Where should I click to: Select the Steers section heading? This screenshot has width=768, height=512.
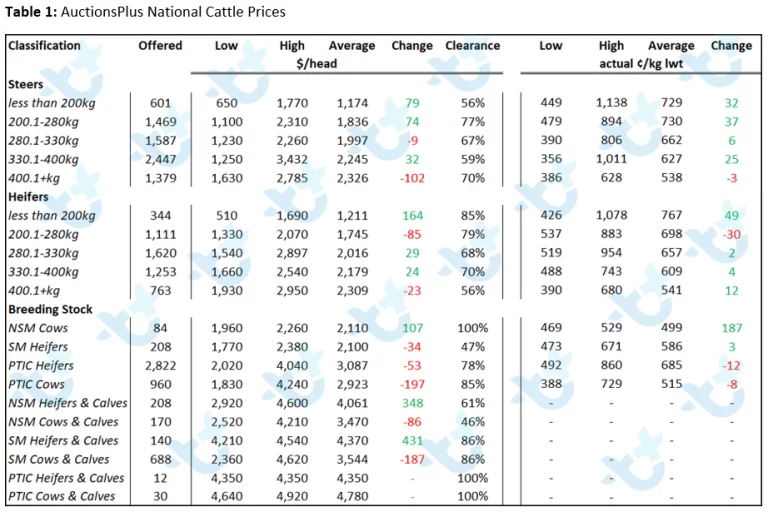(x=25, y=84)
